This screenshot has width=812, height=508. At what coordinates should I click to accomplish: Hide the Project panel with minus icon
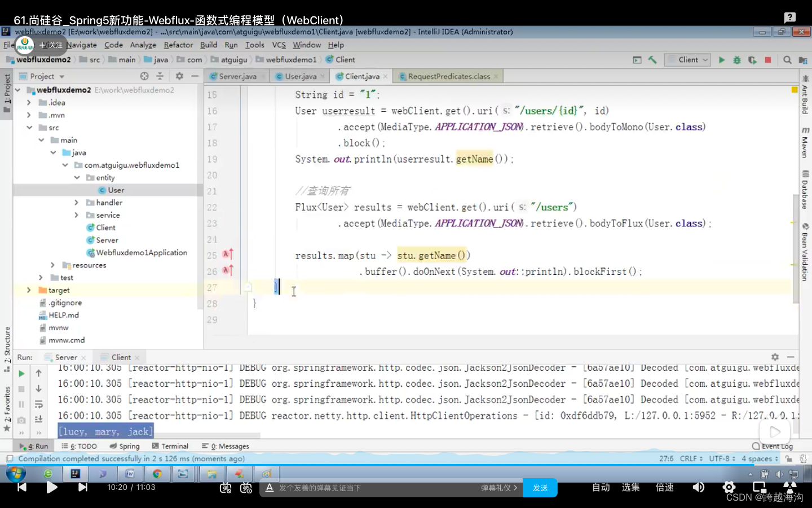coord(195,76)
